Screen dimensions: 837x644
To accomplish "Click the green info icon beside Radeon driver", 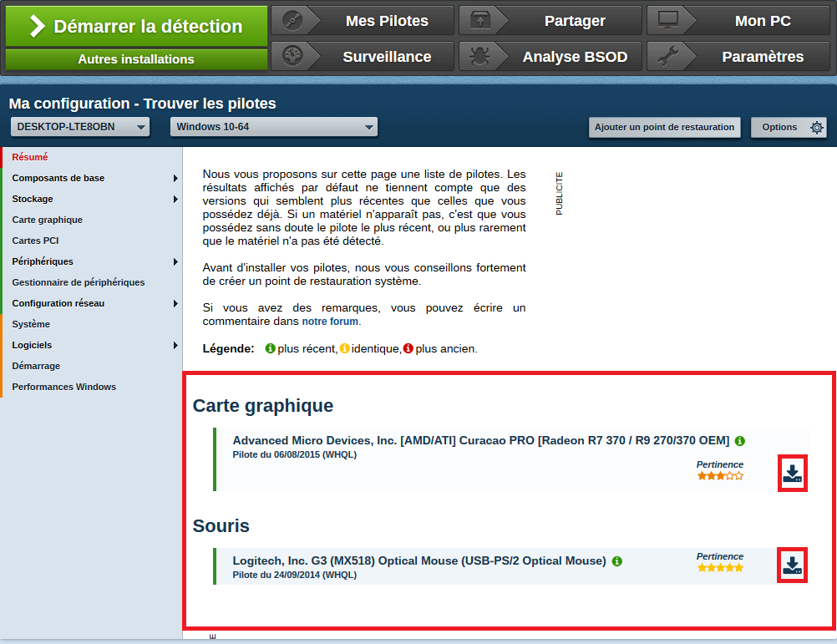I will [740, 440].
